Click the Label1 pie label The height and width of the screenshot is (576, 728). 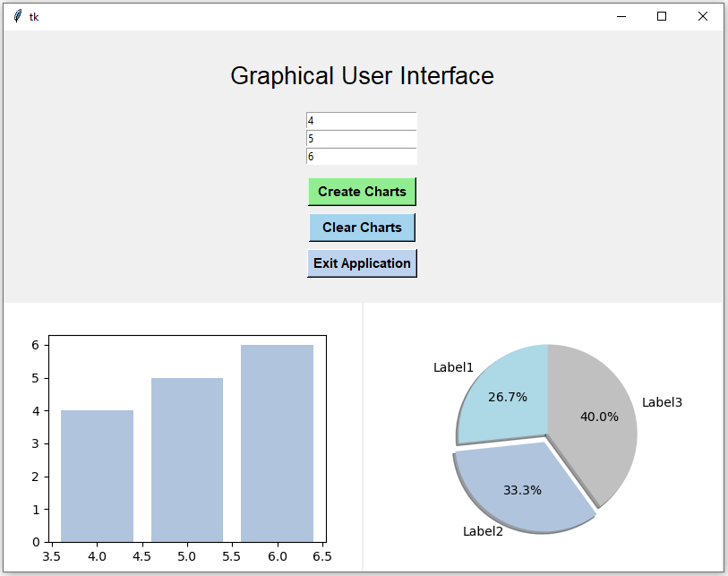pyautogui.click(x=453, y=367)
